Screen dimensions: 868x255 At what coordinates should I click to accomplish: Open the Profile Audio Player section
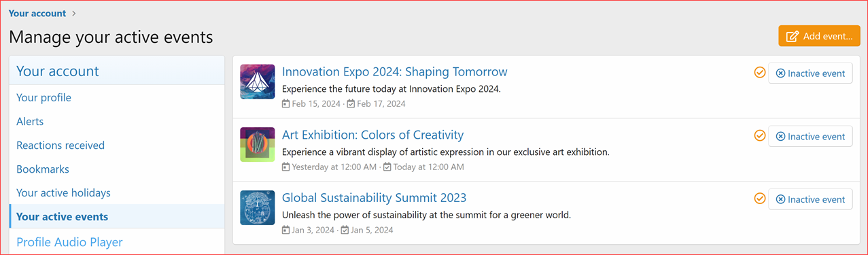coord(69,242)
